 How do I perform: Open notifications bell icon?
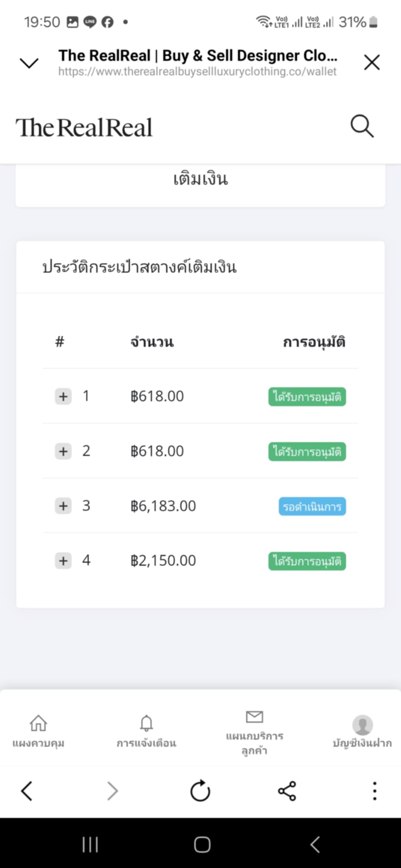click(x=146, y=723)
